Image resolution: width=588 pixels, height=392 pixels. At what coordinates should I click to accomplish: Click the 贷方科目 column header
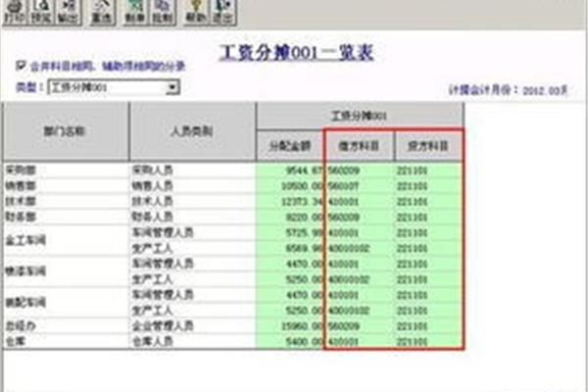428,146
